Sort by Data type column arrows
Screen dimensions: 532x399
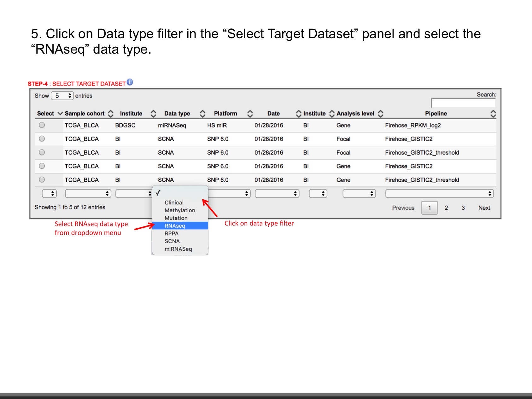pos(202,114)
